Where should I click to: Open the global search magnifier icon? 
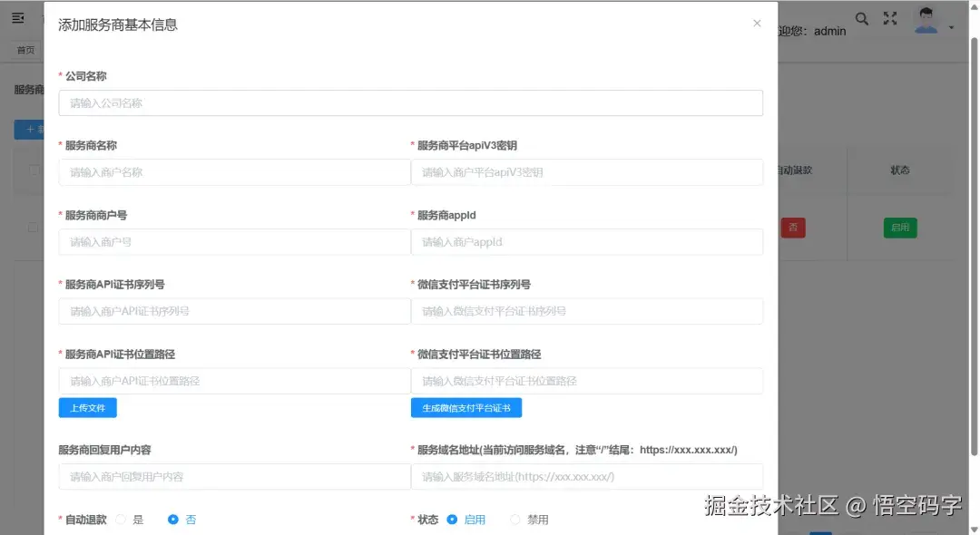click(x=861, y=18)
